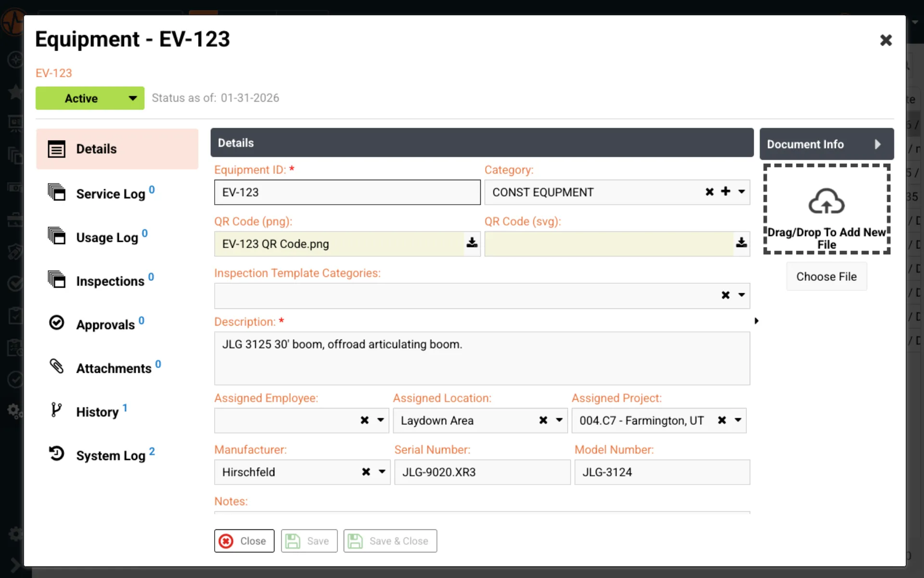
Task: Add a new category with plus icon
Action: coord(726,191)
